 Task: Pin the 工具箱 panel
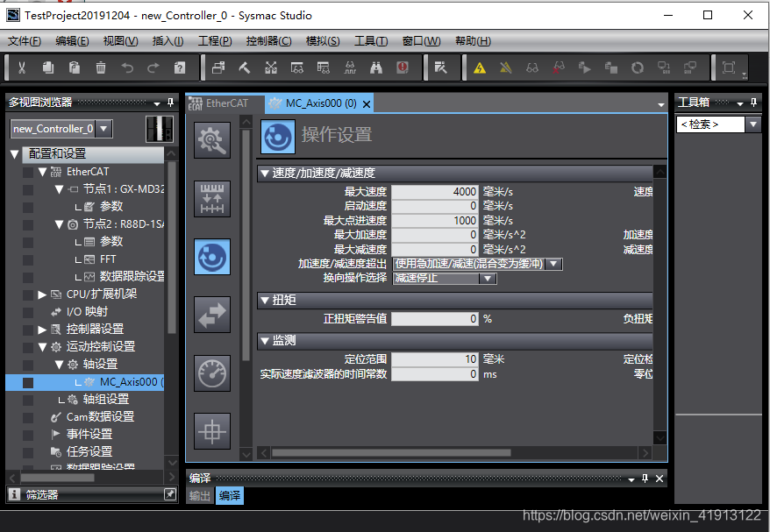pos(754,102)
